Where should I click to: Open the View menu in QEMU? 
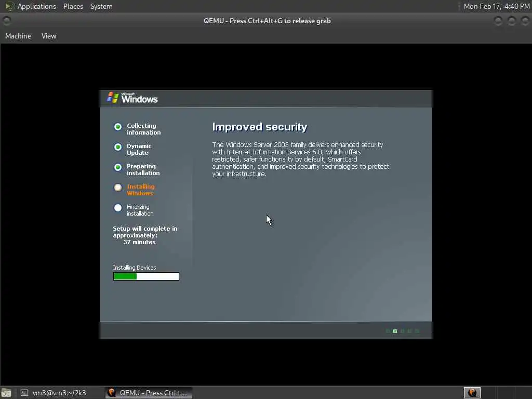pos(49,36)
